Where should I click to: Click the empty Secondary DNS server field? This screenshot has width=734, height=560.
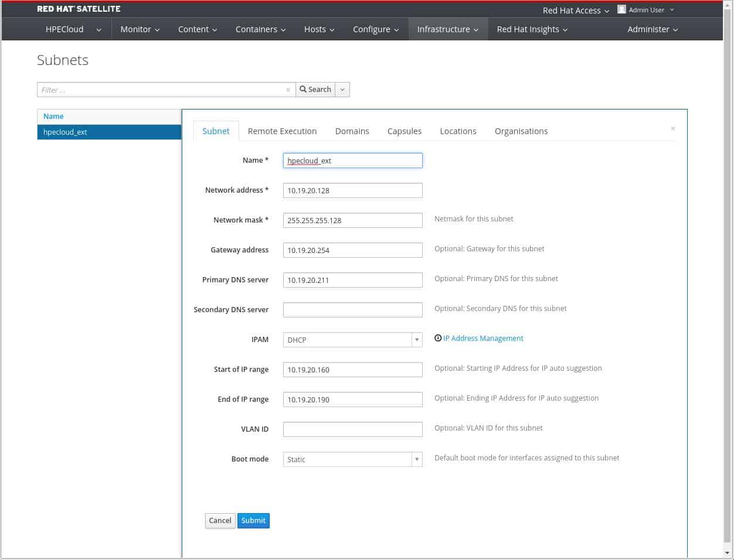(x=352, y=310)
